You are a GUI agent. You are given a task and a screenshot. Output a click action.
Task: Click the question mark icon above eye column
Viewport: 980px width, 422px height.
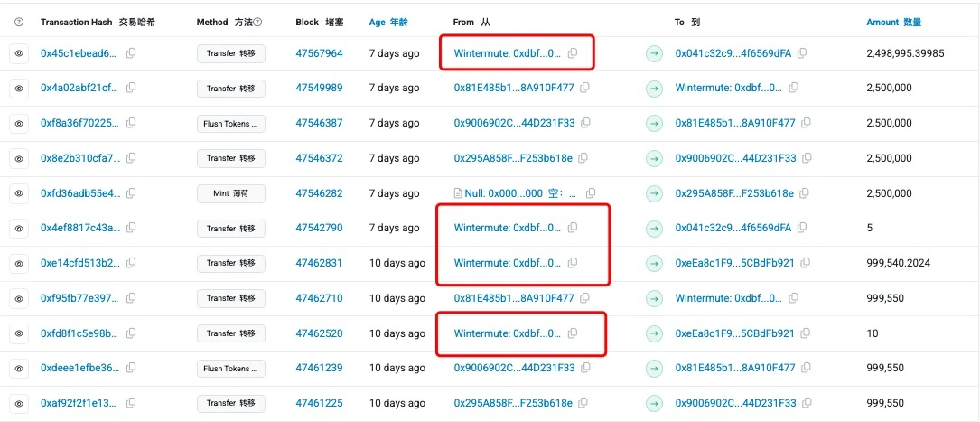[x=19, y=22]
